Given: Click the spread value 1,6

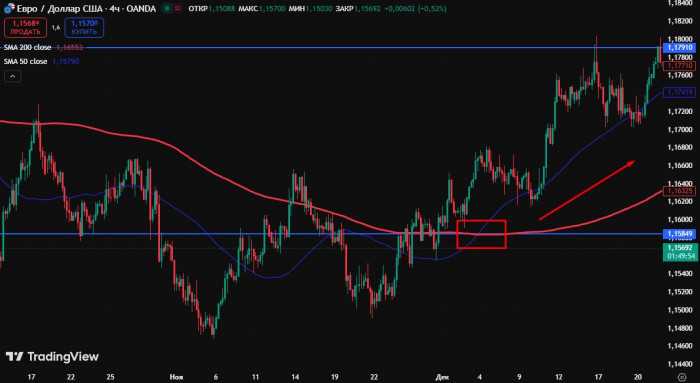Looking at the screenshot, I should (x=56, y=28).
